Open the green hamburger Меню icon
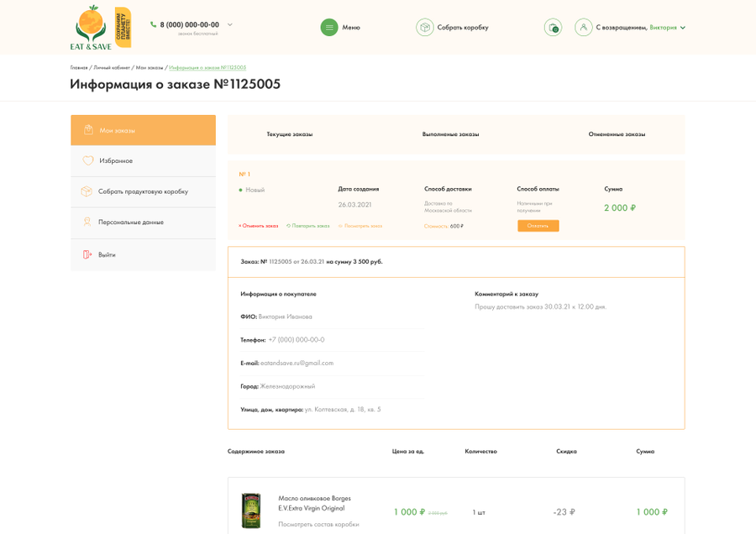 329,28
